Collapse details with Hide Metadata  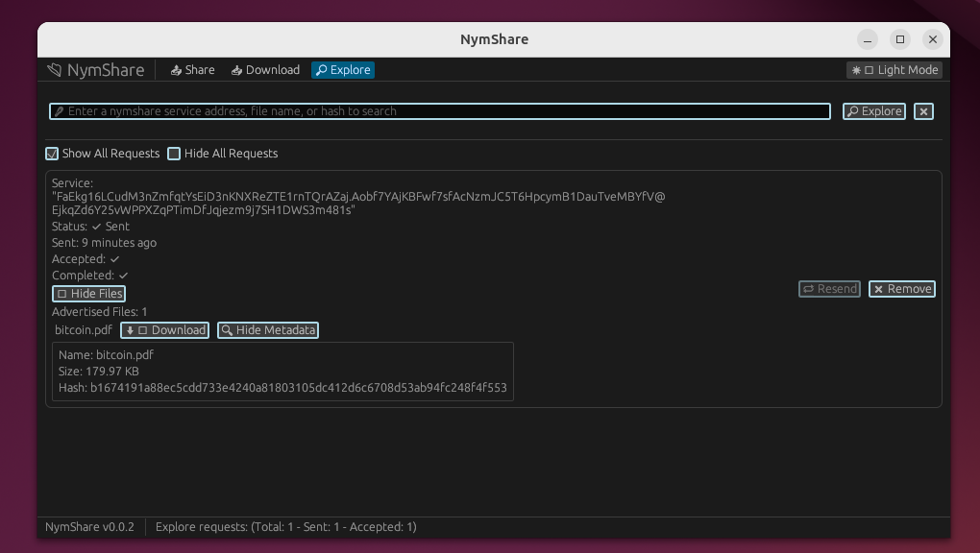pos(268,330)
